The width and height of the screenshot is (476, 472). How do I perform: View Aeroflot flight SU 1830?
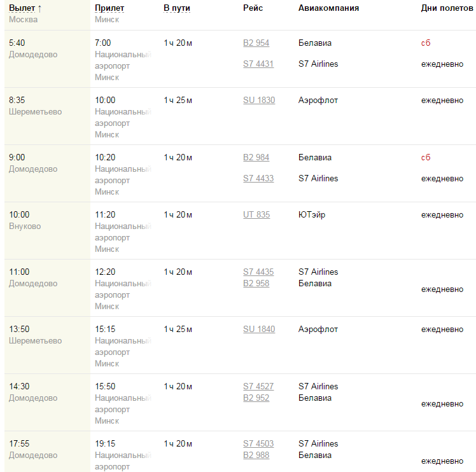[259, 101]
